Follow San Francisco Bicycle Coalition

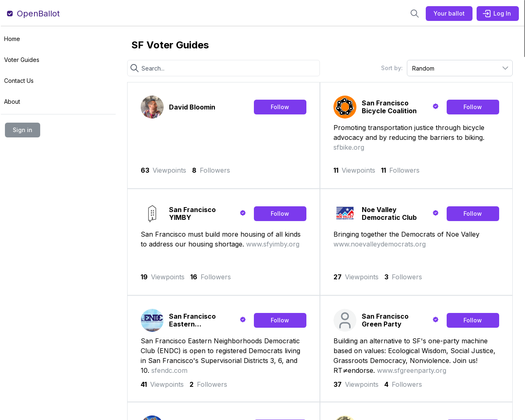[x=473, y=107]
